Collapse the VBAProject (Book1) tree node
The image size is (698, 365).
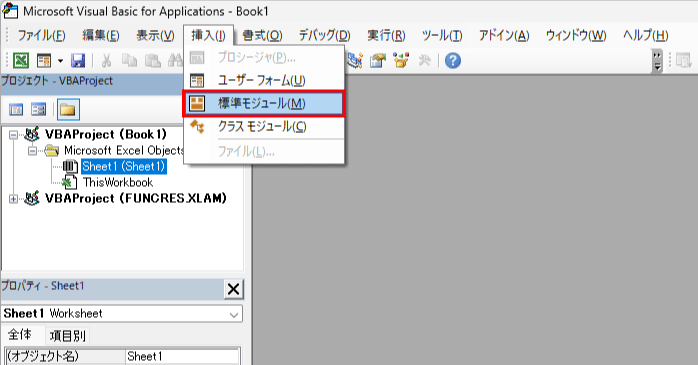pos(14,134)
